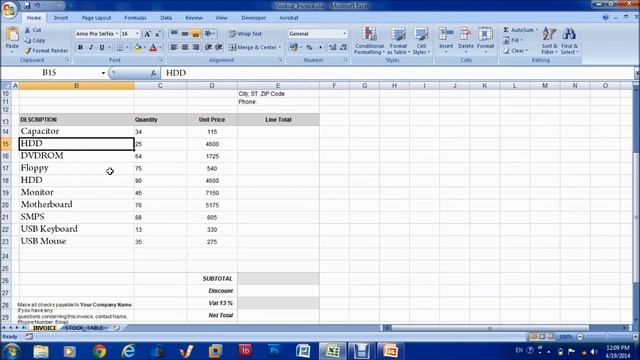Decrease font size with Shrink Font
The image size is (640, 360).
click(x=158, y=34)
